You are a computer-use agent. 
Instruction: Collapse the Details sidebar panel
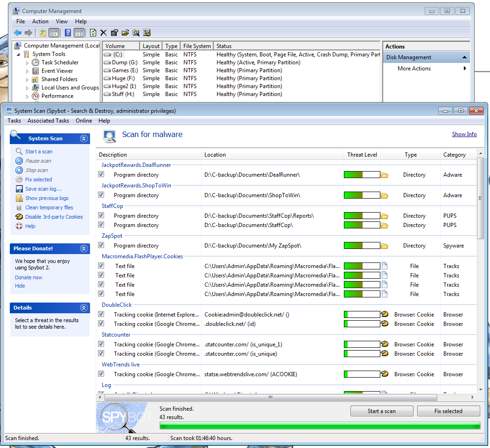point(84,308)
